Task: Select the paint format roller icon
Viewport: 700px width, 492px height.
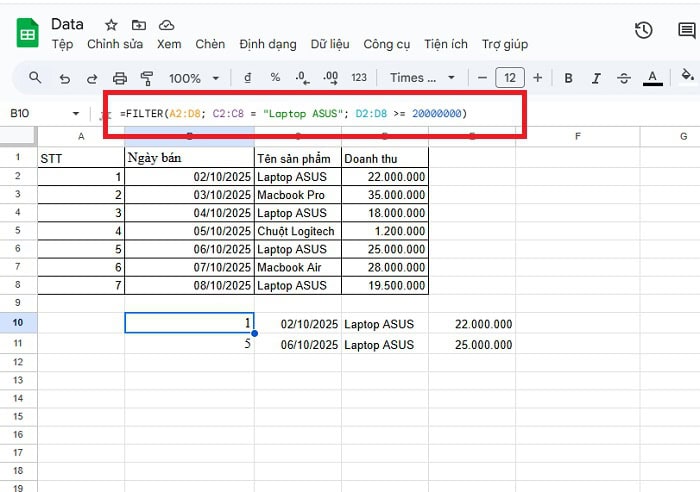Action: 147,78
